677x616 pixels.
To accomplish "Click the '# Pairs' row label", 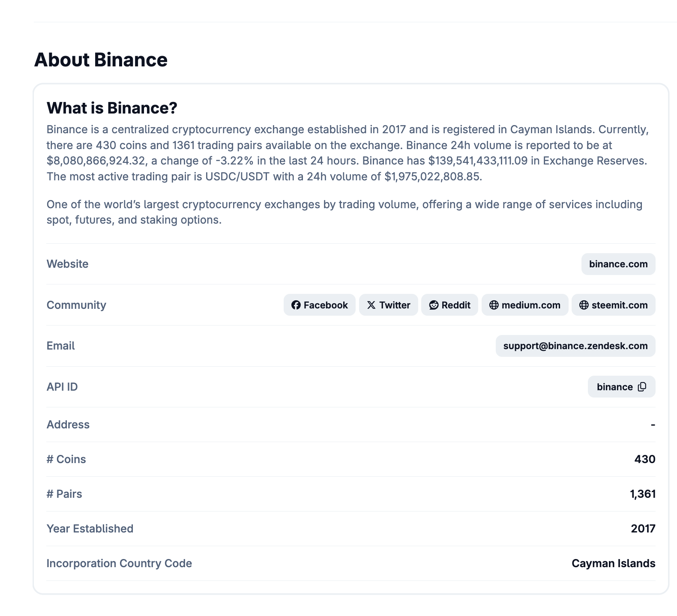I will pos(64,494).
